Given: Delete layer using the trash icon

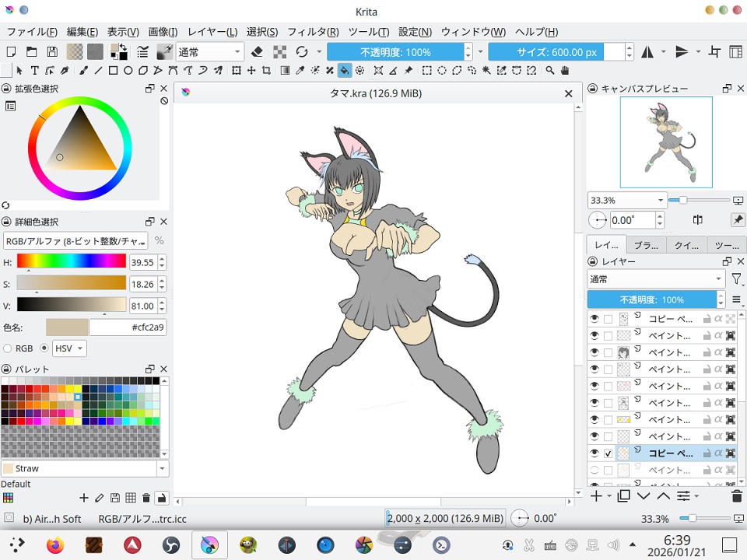Looking at the screenshot, I should click(737, 495).
